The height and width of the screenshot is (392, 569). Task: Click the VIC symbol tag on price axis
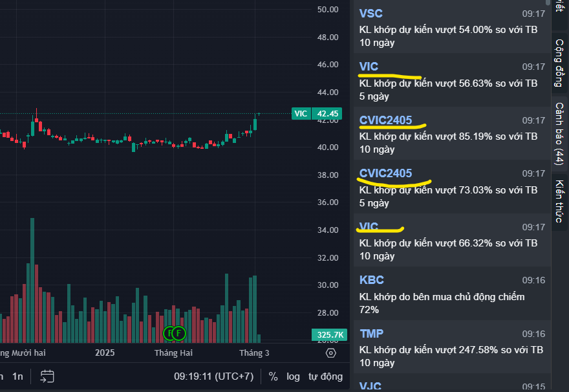(x=301, y=114)
